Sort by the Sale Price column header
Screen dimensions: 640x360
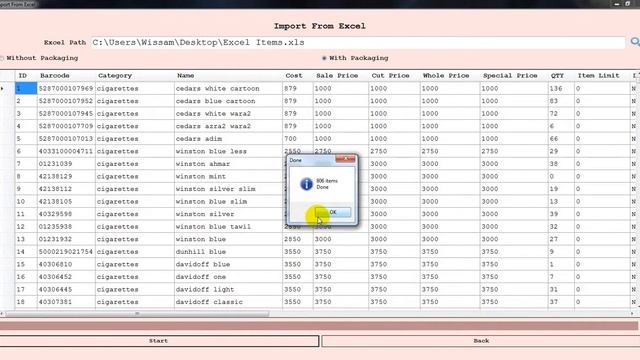[x=341, y=76]
